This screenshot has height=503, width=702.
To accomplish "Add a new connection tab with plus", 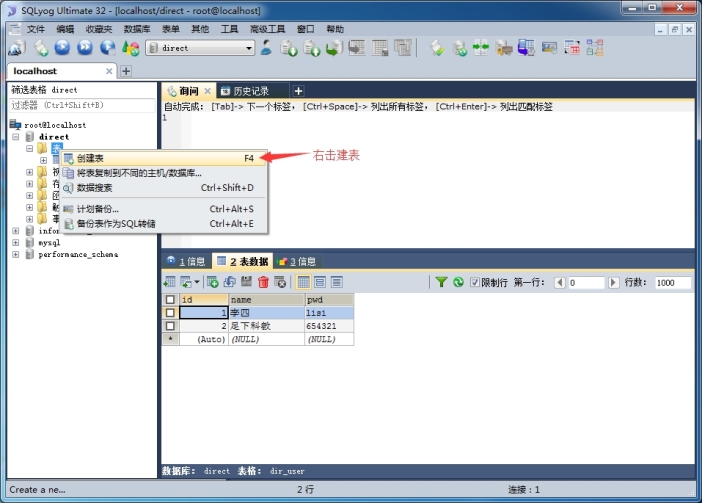I will (x=126, y=71).
